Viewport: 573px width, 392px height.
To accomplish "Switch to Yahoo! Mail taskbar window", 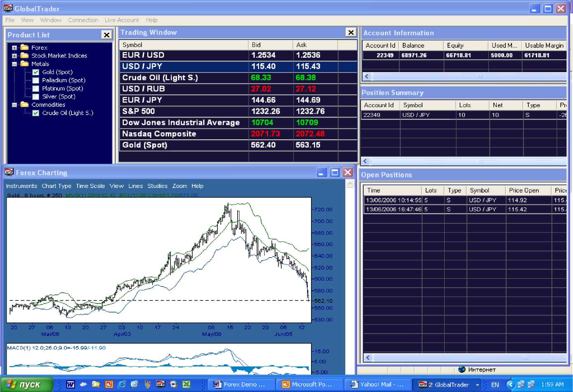I will [377, 385].
